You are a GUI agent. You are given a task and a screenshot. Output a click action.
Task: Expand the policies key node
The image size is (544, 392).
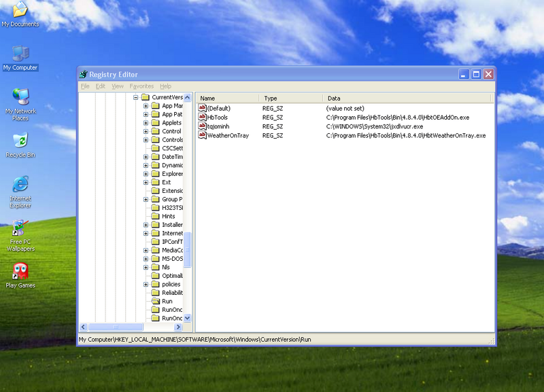[146, 284]
